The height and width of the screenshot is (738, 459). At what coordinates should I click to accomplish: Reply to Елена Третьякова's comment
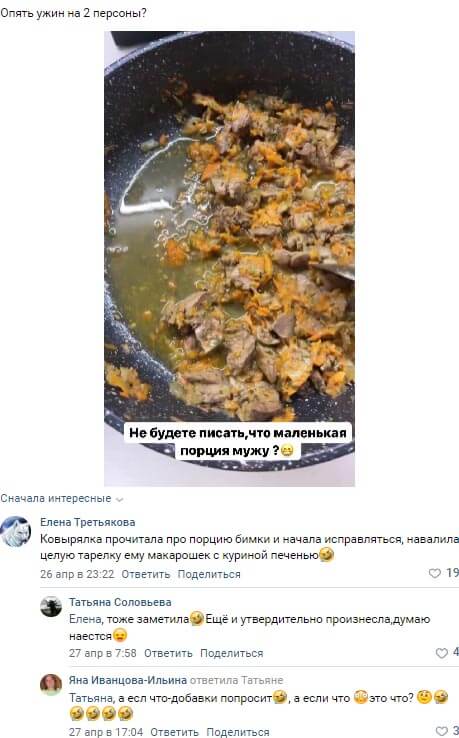145,574
